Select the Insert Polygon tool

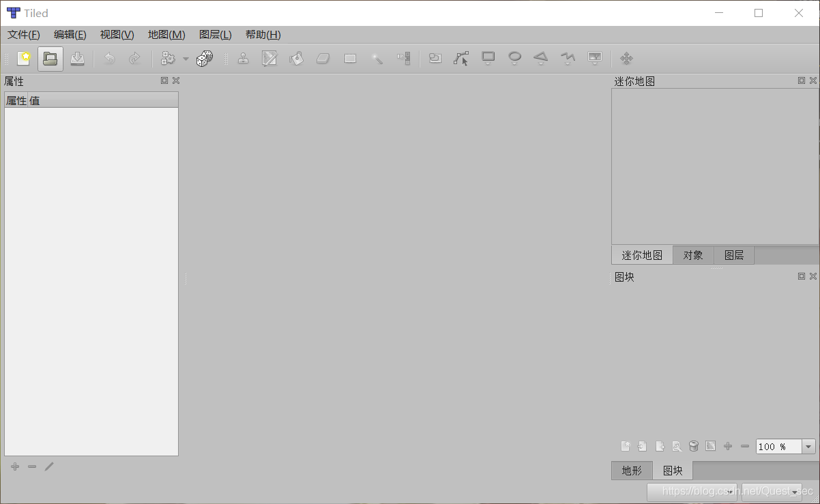tap(541, 59)
